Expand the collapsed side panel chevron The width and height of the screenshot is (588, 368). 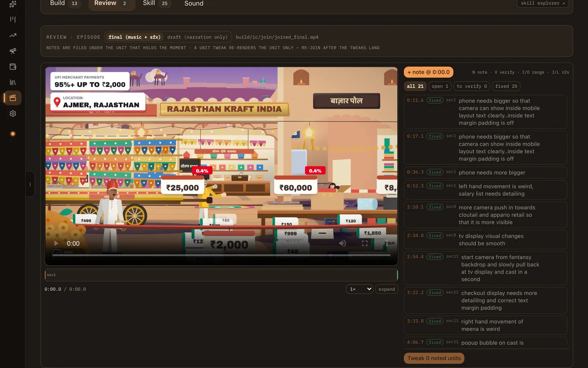[x=30, y=184]
